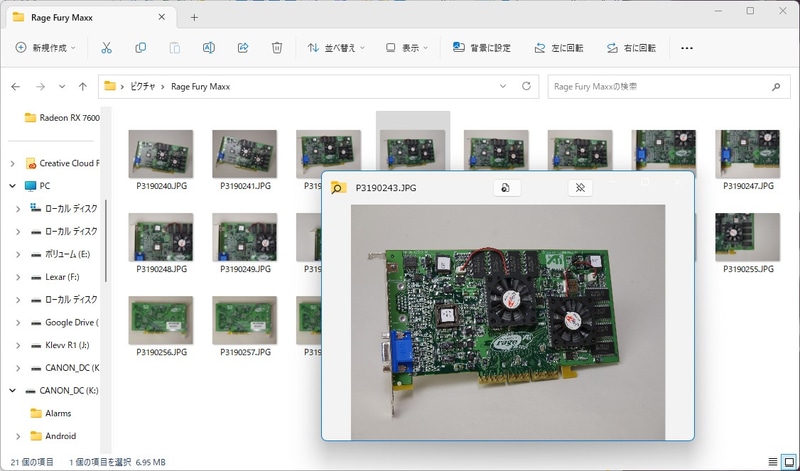The height and width of the screenshot is (471, 800).
Task: Open the 並べ替え sort dropdown
Action: (x=336, y=48)
